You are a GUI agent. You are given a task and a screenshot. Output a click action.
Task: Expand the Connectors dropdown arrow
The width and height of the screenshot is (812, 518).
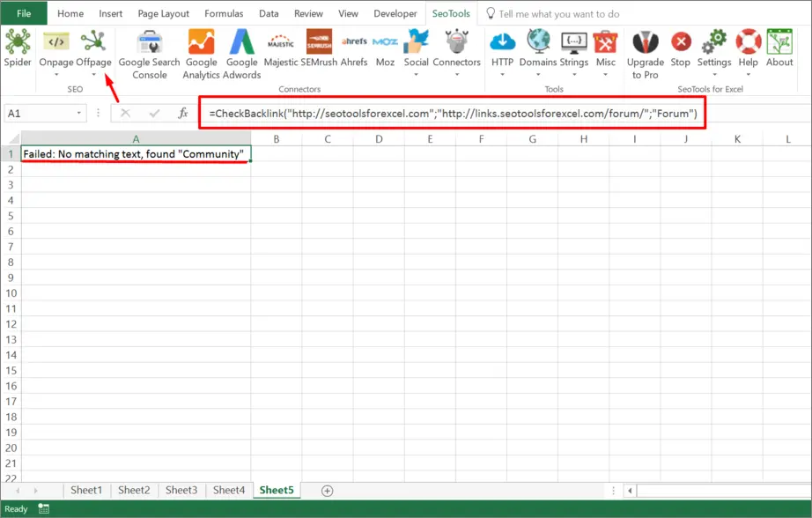point(457,75)
